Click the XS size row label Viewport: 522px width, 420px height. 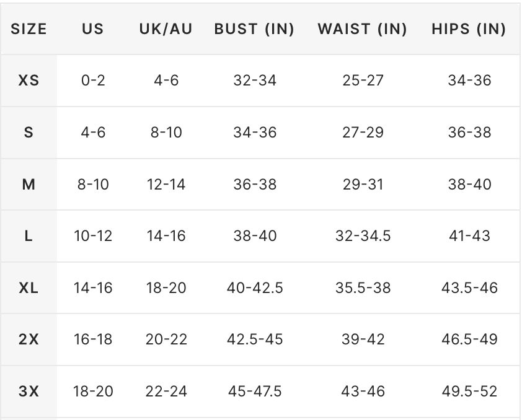tap(29, 81)
